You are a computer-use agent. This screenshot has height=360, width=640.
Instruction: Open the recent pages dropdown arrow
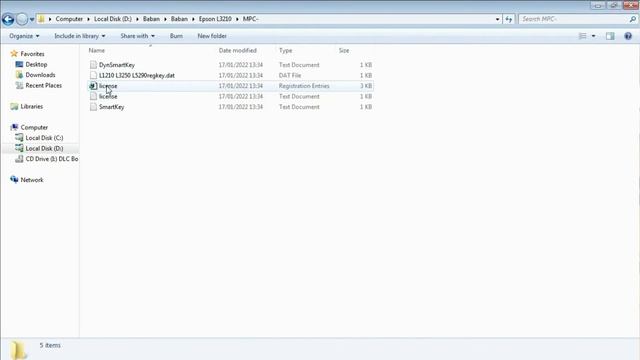32,19
